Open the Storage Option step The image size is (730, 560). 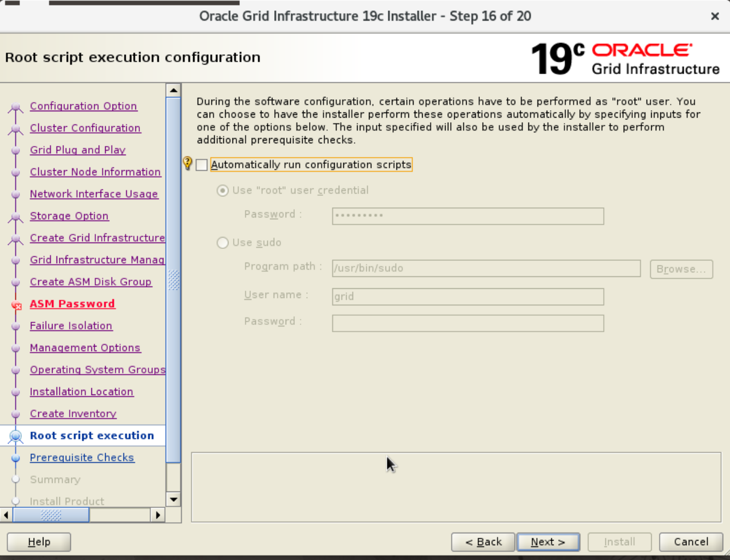69,216
